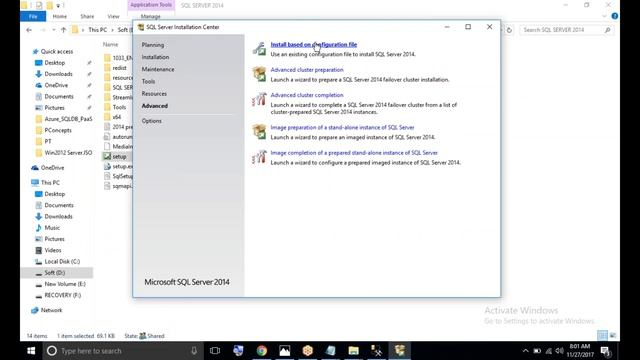This screenshot has width=640, height=360.
Task: Select Planning in Installation Center sidebar
Action: pos(153,45)
